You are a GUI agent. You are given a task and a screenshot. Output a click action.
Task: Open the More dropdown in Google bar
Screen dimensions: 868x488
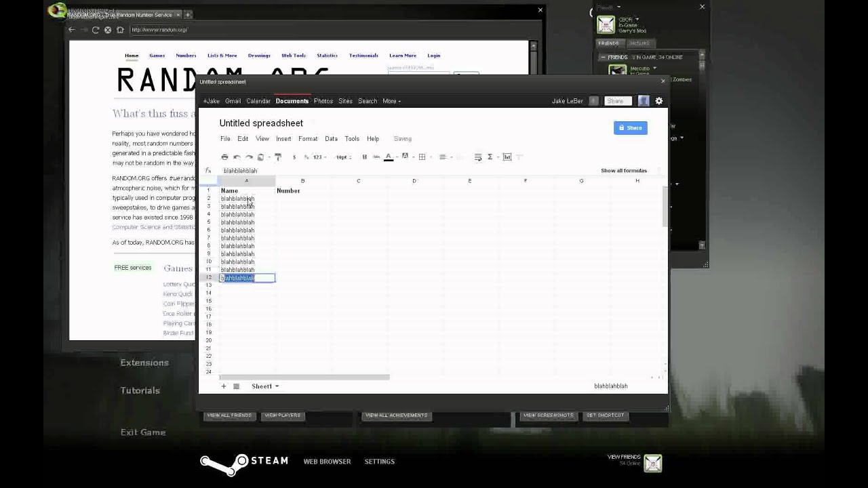point(391,101)
